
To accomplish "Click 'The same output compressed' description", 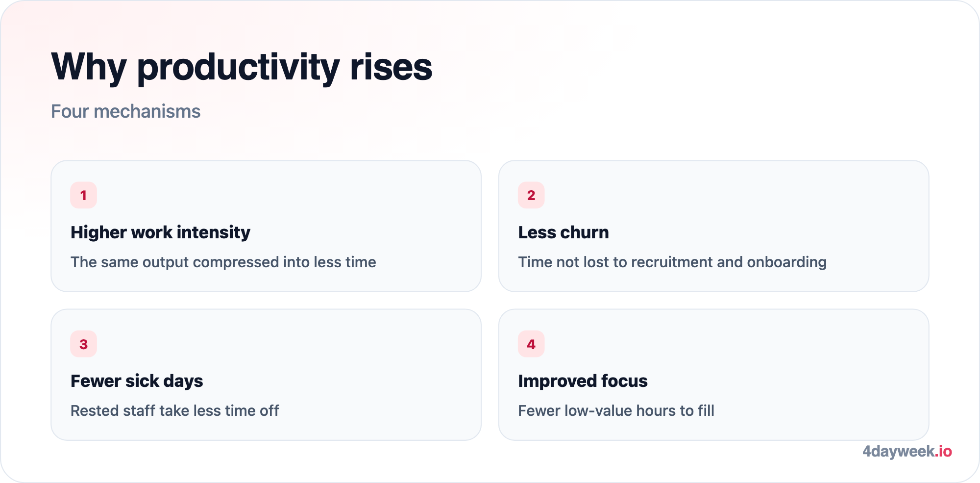I will pos(223,262).
